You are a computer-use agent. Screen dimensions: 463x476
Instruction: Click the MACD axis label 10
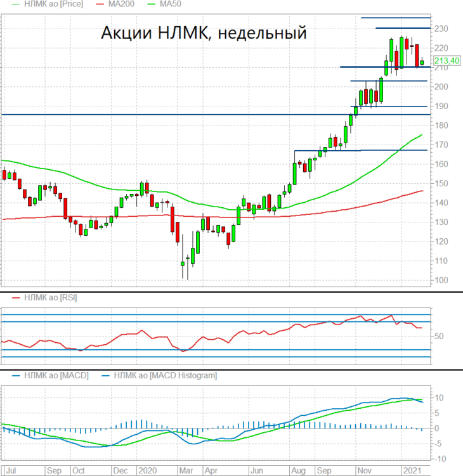(x=439, y=398)
